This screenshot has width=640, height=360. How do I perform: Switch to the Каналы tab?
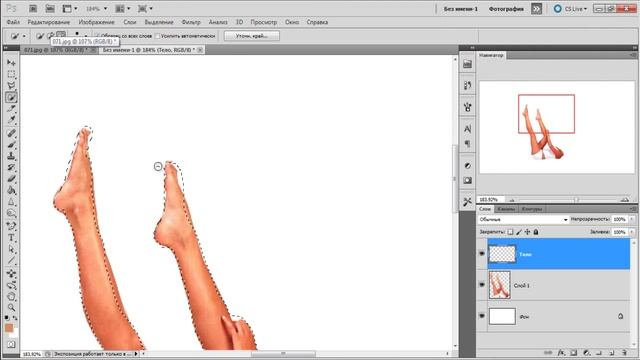506,209
